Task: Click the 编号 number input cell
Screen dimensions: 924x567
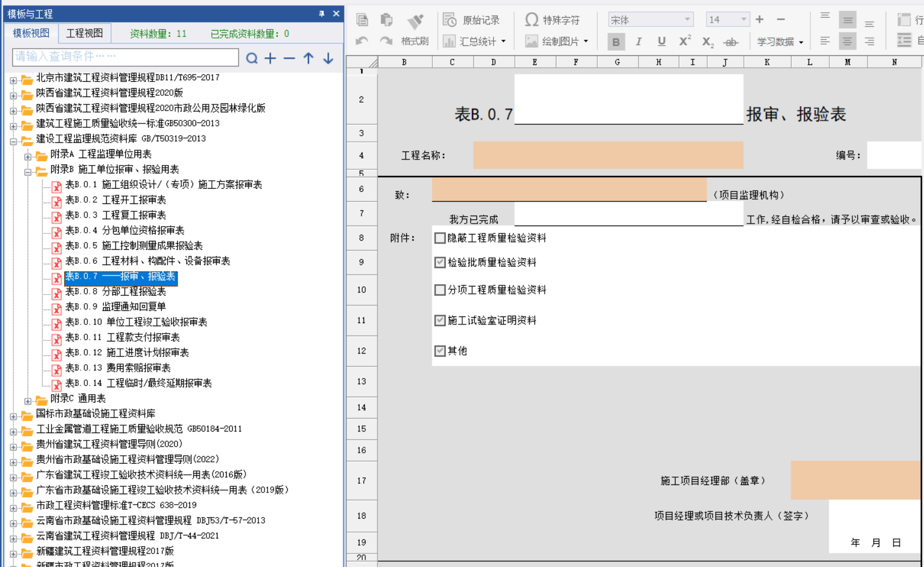Action: pyautogui.click(x=894, y=155)
